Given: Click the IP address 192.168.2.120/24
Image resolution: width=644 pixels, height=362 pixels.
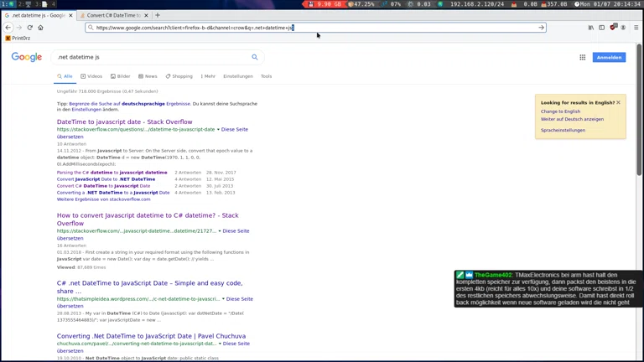Looking at the screenshot, I should pyautogui.click(x=477, y=4).
